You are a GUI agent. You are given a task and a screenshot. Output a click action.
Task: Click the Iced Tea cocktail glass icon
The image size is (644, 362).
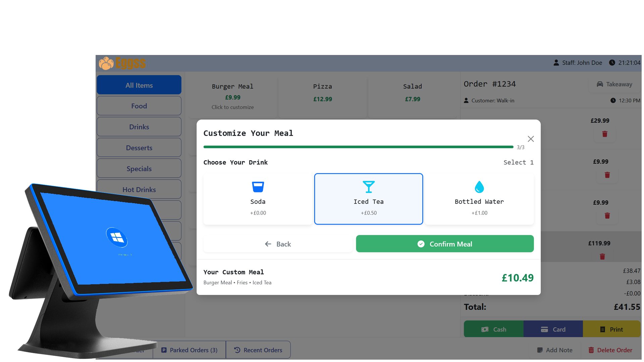pyautogui.click(x=368, y=187)
